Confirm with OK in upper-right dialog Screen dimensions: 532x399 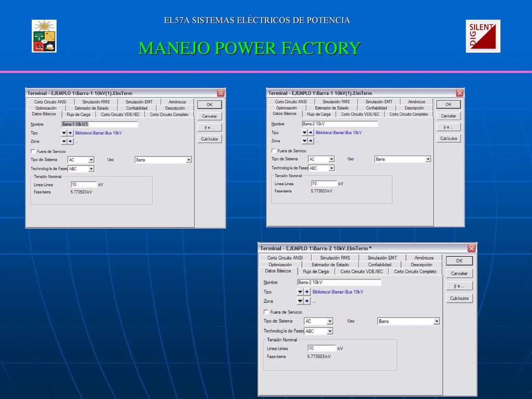[448, 104]
